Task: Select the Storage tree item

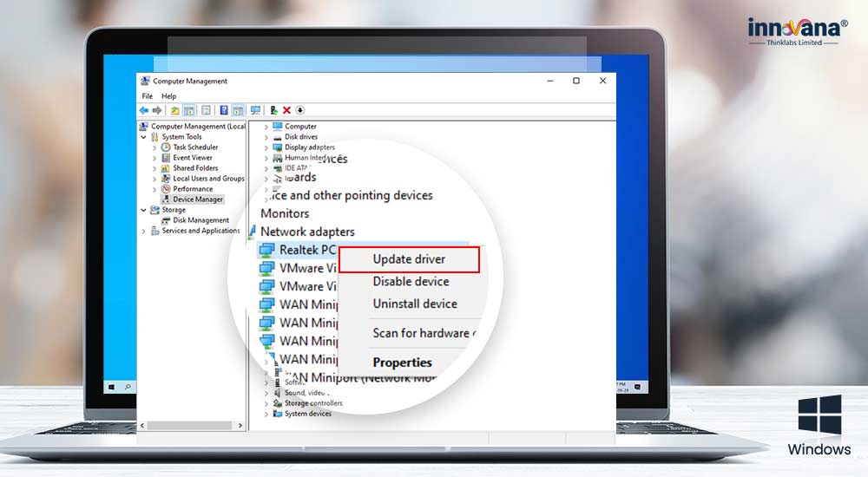Action: (x=174, y=210)
